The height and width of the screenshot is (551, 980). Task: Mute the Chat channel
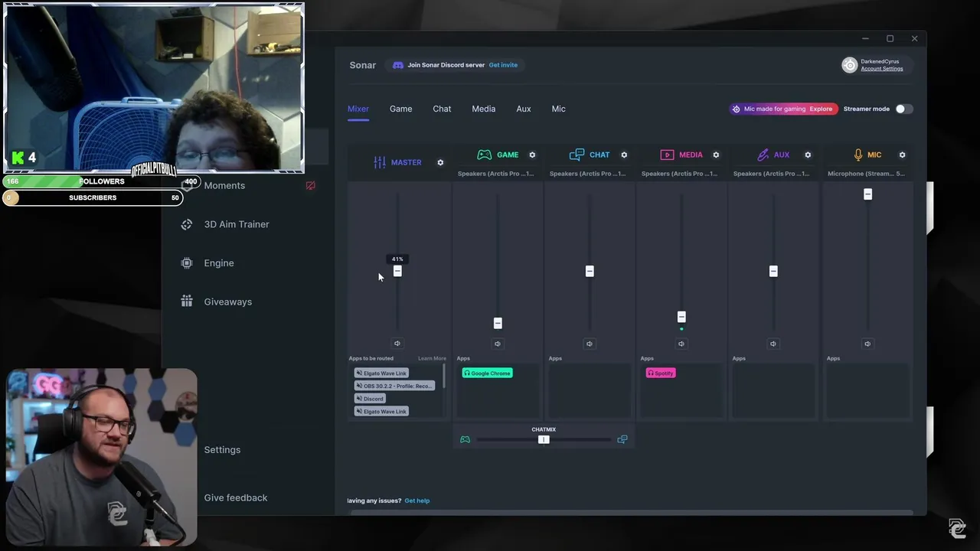point(590,344)
